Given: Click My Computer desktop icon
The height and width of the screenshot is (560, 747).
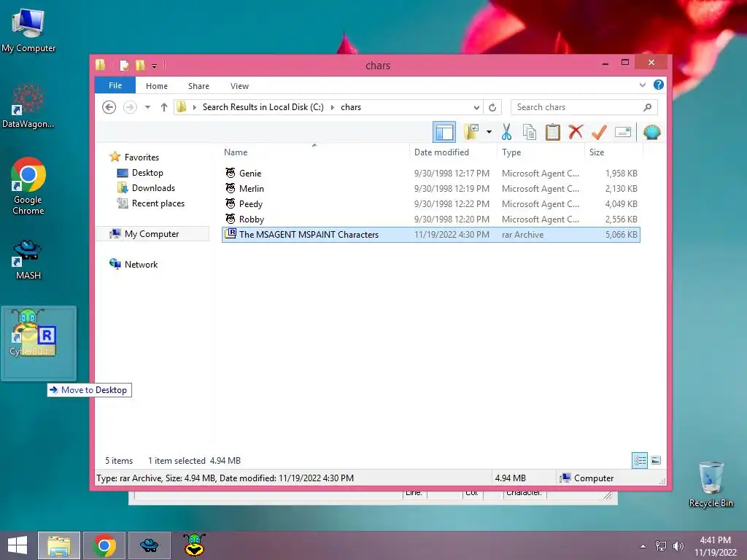Looking at the screenshot, I should [x=28, y=30].
